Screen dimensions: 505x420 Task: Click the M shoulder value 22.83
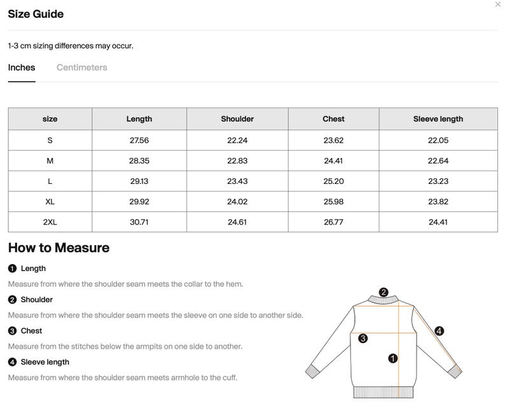coord(237,161)
